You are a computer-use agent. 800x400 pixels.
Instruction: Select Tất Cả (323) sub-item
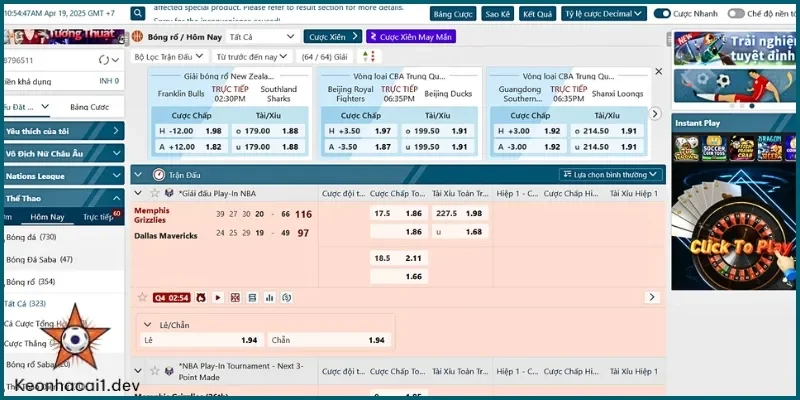[25, 304]
